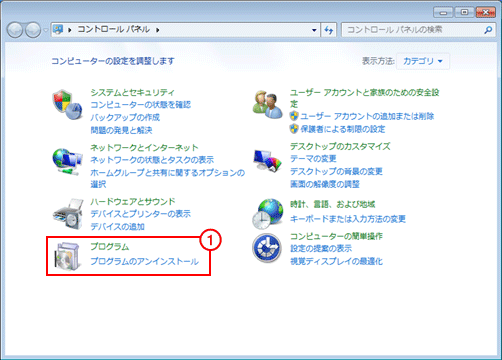This screenshot has height=360, width=502.
Task: Open 画面の解像度の調整 link
Action: pyautogui.click(x=325, y=184)
